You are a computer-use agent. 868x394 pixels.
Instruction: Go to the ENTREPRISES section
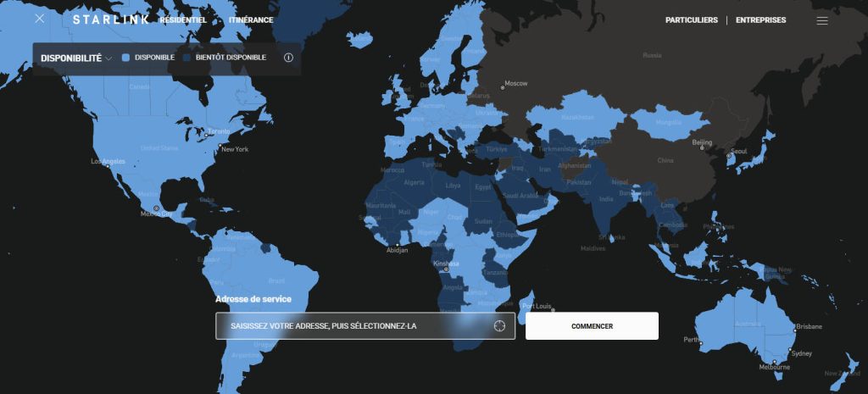(x=760, y=19)
